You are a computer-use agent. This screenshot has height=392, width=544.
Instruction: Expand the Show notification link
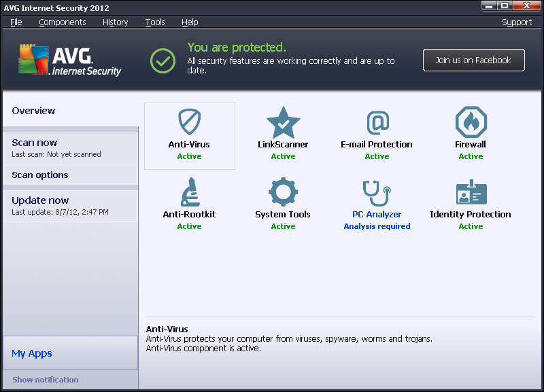coord(46,380)
